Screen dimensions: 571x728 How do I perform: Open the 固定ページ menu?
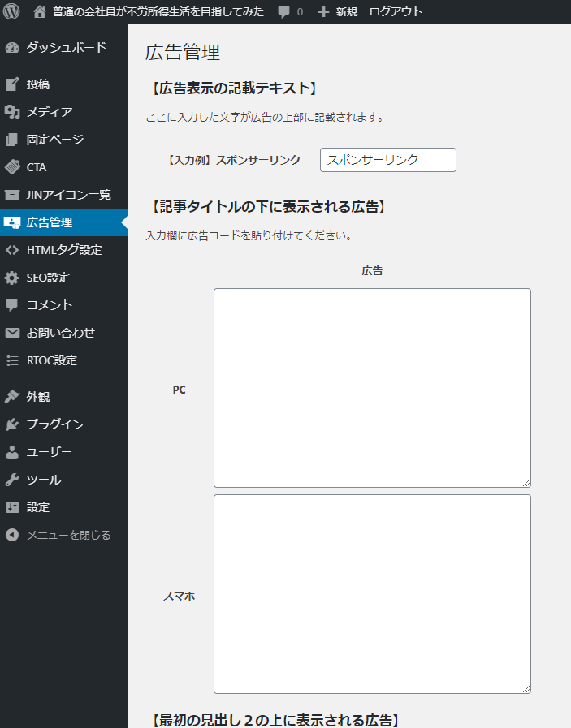[54, 140]
